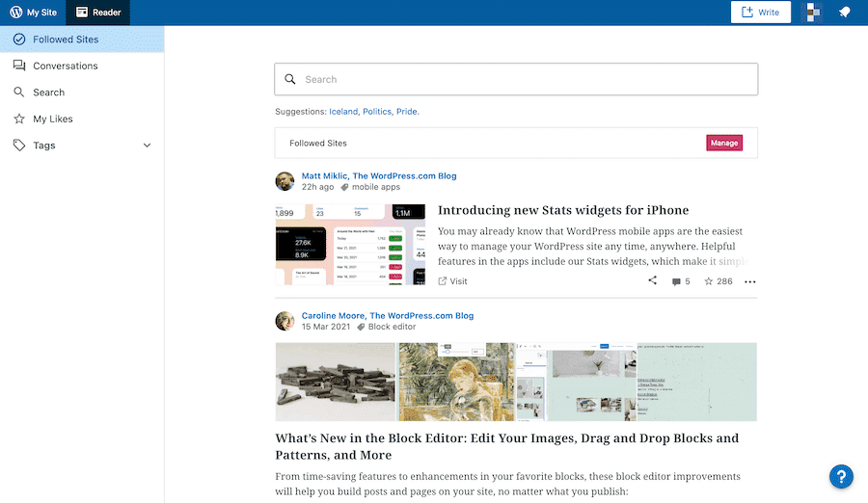
Task: Open My Likes in the sidebar
Action: click(x=52, y=119)
